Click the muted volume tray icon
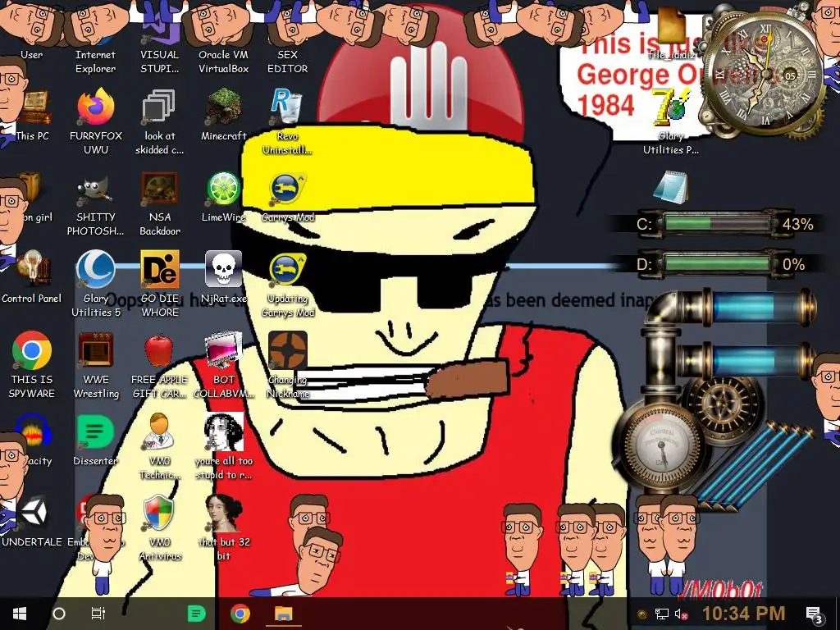 (x=681, y=614)
